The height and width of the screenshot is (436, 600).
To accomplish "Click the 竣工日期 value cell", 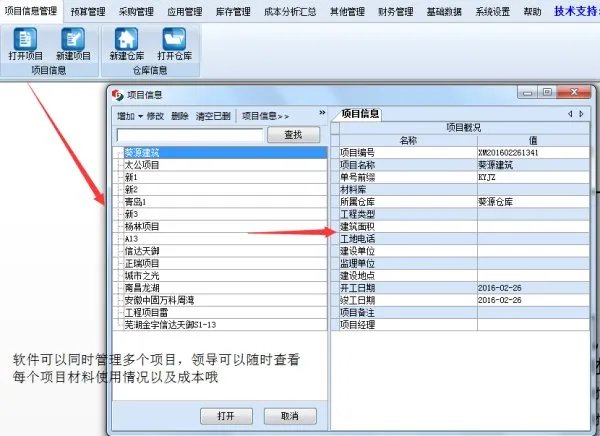I will click(x=533, y=300).
